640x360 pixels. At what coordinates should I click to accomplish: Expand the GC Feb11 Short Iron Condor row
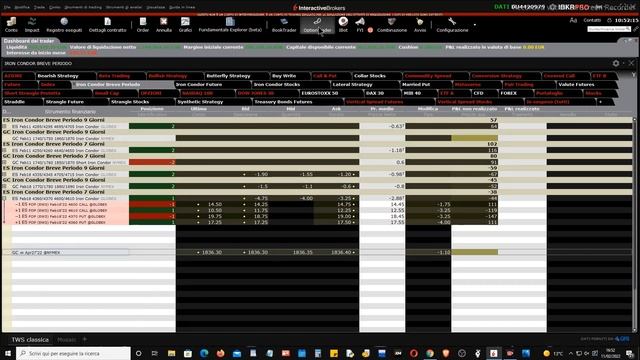4,162
